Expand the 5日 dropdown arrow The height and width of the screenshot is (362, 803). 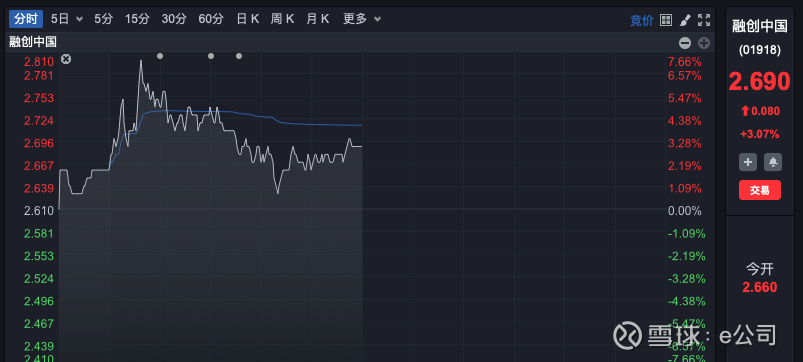click(79, 19)
